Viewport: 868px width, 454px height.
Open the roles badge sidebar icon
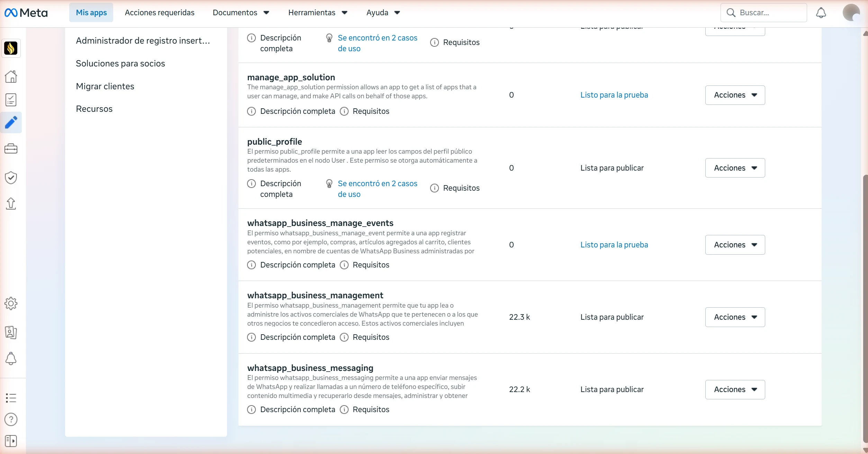point(11,332)
